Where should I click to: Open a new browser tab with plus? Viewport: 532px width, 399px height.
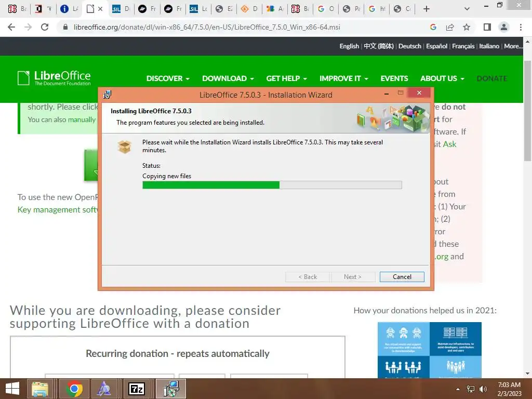click(427, 9)
